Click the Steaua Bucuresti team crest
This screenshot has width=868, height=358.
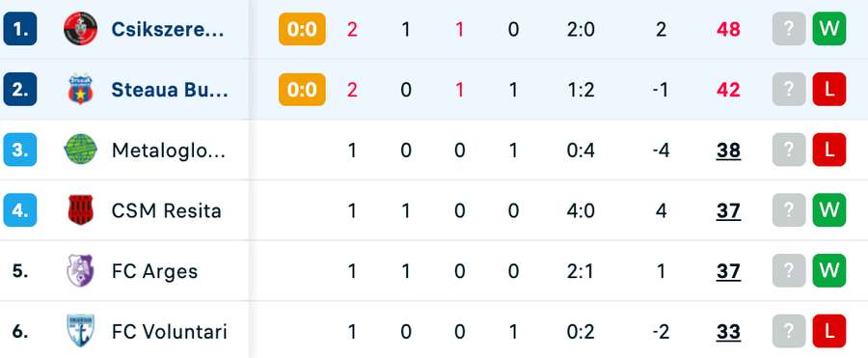tap(80, 89)
